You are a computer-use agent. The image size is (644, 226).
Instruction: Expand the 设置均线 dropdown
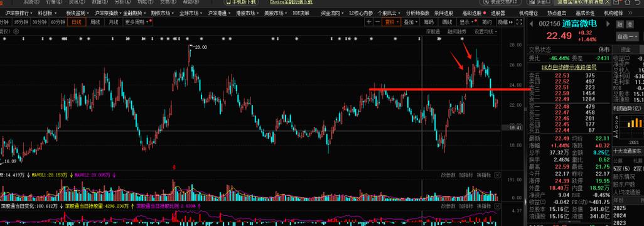point(485,31)
